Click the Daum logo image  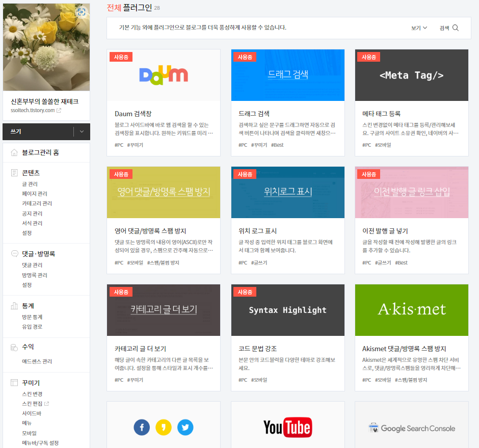(164, 75)
